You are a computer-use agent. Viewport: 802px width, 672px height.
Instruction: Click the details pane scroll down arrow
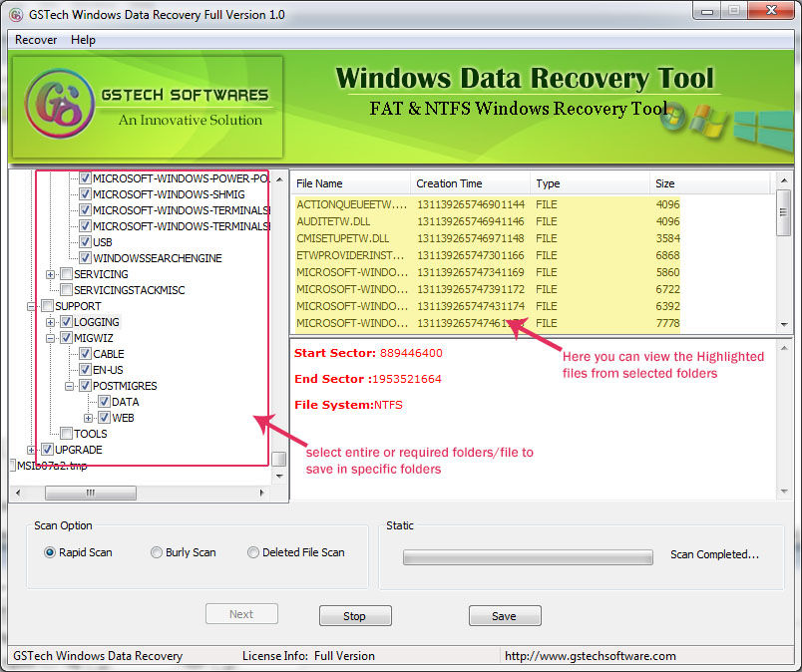coord(784,492)
